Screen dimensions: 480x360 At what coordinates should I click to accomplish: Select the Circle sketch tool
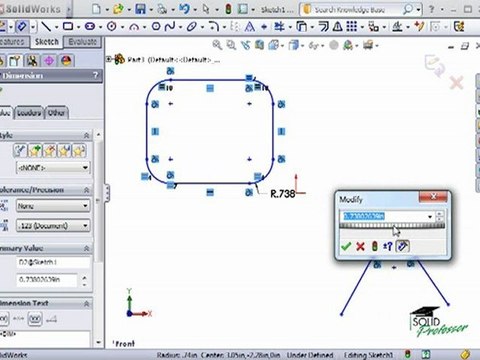(112, 26)
